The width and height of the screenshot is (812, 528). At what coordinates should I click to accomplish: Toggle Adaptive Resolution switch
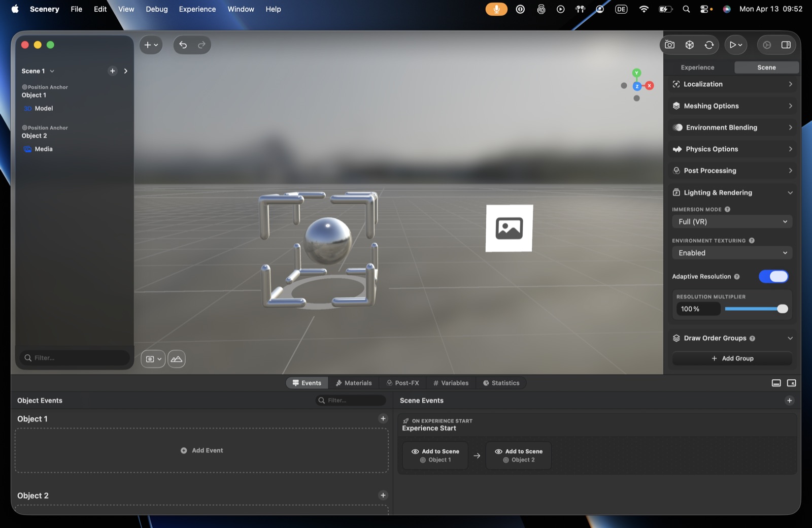(773, 277)
